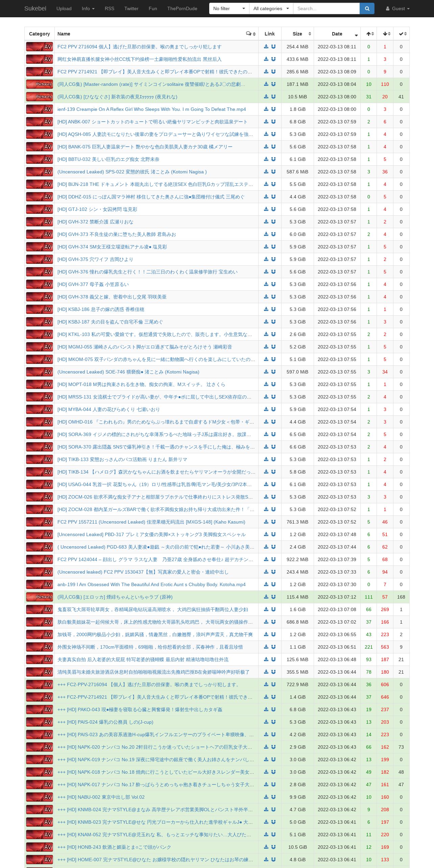Download torrent file for MOPT-018 row
Screen dimensions: 434x868
coord(266,384)
